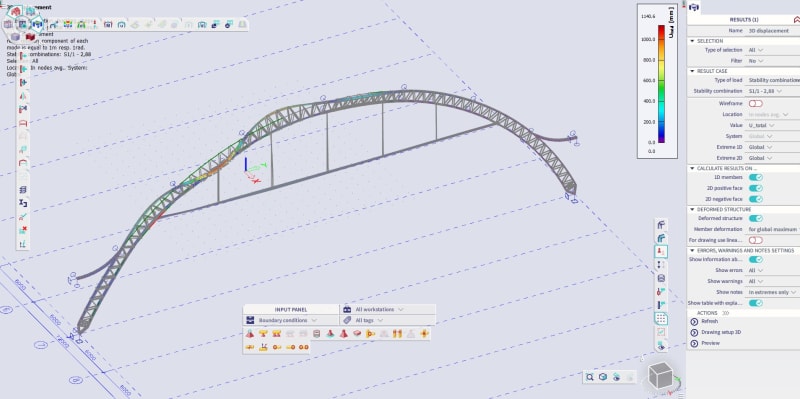Open the Value U_total dropdown
This screenshot has width=800, height=399.
point(773,126)
